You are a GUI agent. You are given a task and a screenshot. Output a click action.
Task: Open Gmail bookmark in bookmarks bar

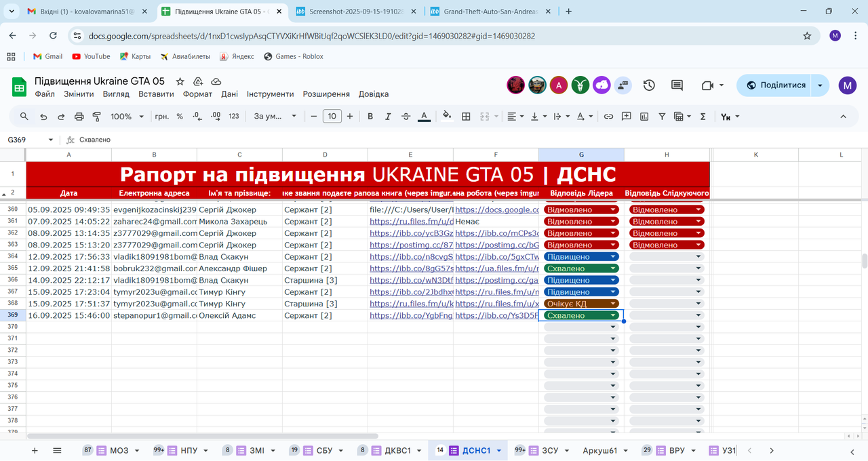[x=46, y=56]
